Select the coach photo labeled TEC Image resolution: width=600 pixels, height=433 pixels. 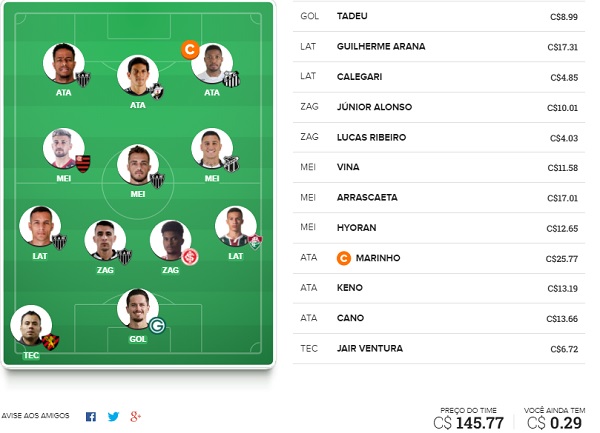[x=31, y=326]
